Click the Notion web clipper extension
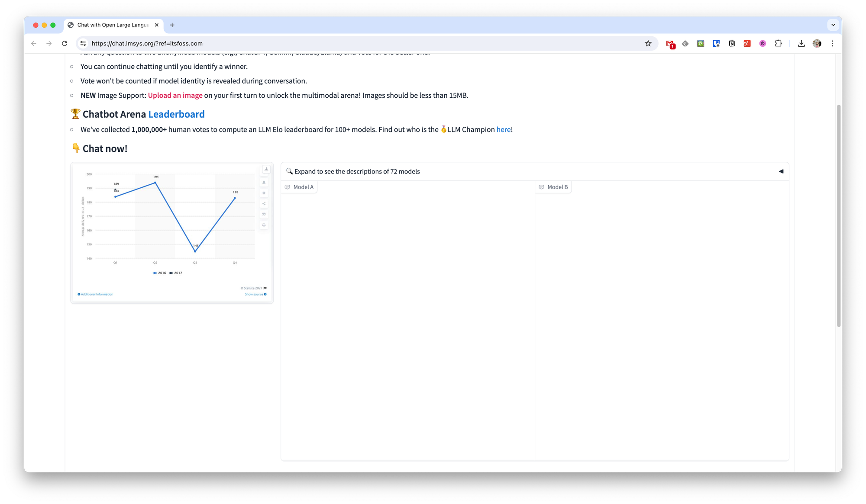This screenshot has width=866, height=504. pos(732,44)
